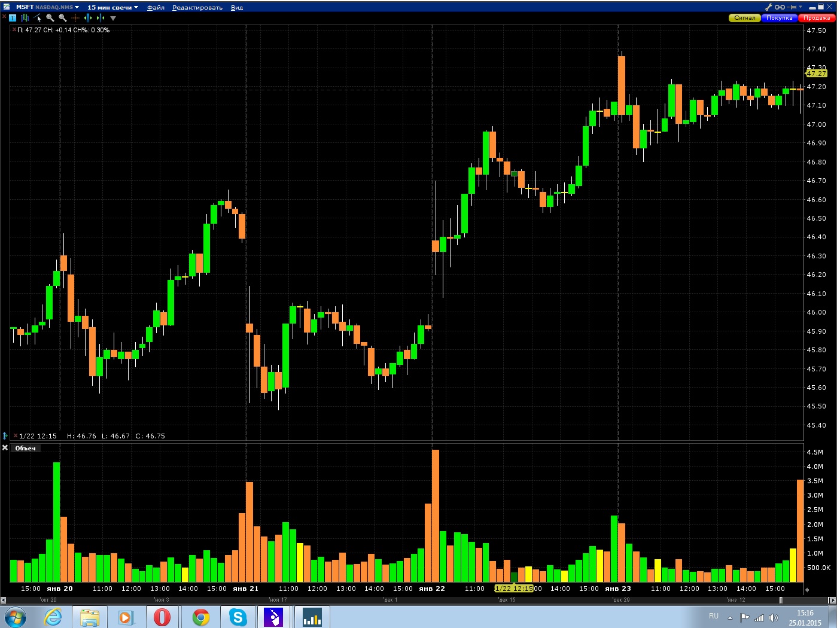Open the purple app taskbar icon
The height and width of the screenshot is (628, 840).
click(274, 617)
